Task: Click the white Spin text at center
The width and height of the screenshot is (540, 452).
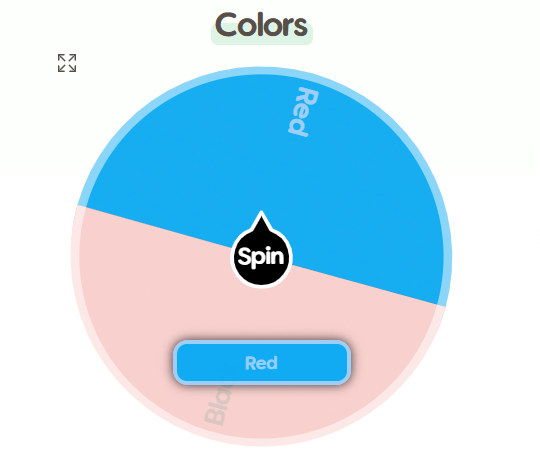Action: [x=261, y=257]
